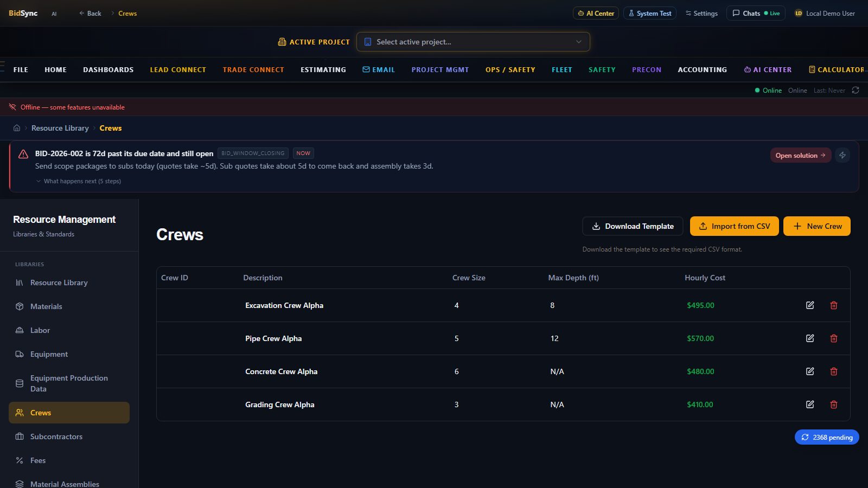Delete the Excavation Crew Alpha row
The height and width of the screenshot is (488, 868).
coord(834,305)
